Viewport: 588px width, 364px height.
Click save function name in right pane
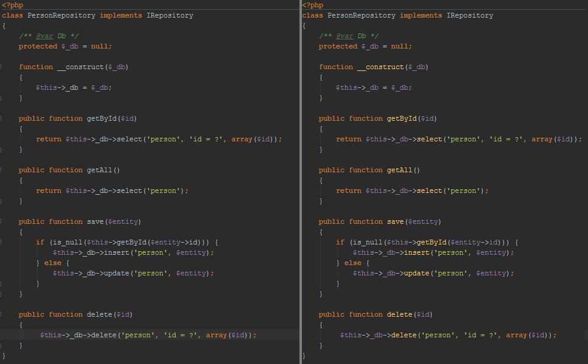coord(395,221)
